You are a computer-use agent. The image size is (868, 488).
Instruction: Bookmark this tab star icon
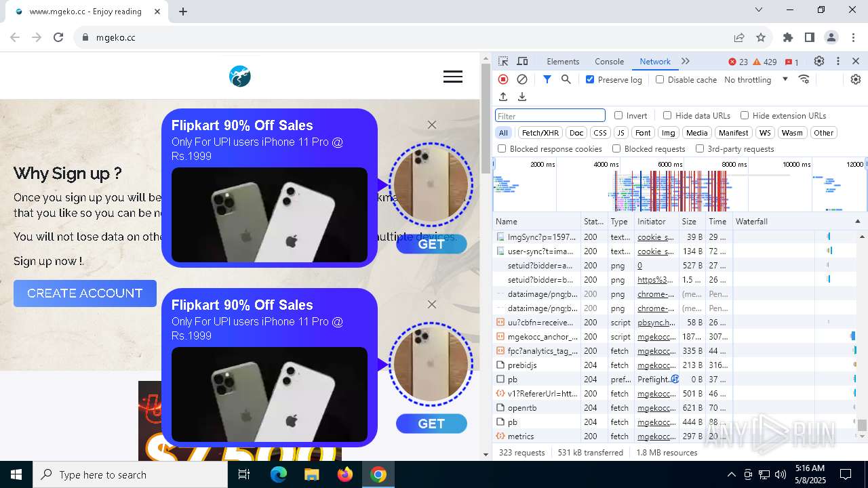[x=761, y=37]
